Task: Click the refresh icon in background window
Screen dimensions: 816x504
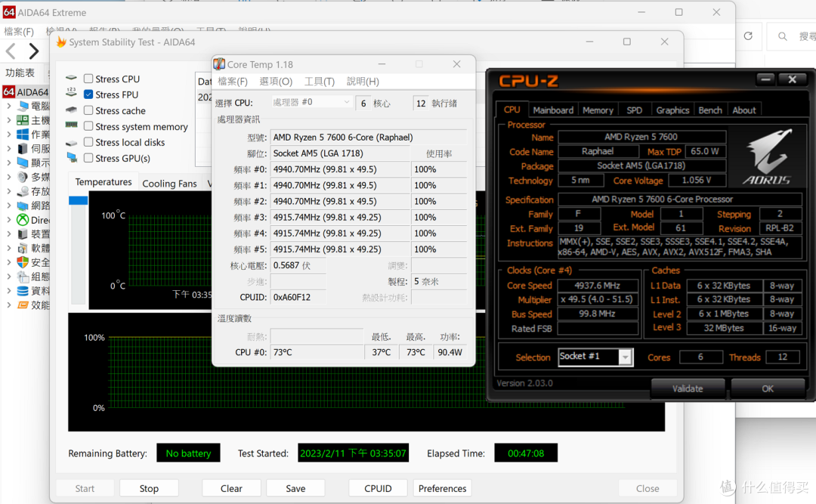Action: coord(748,36)
